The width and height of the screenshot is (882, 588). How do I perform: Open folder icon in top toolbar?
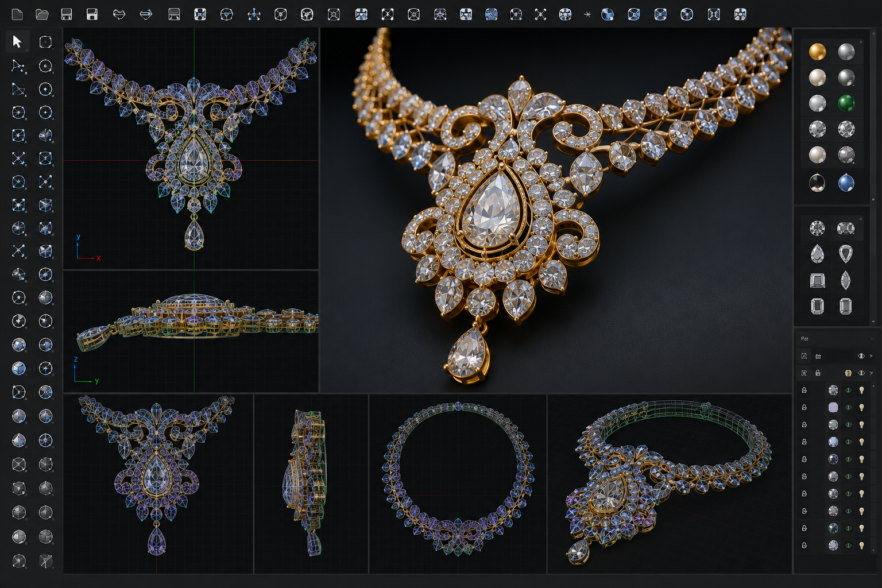42,14
